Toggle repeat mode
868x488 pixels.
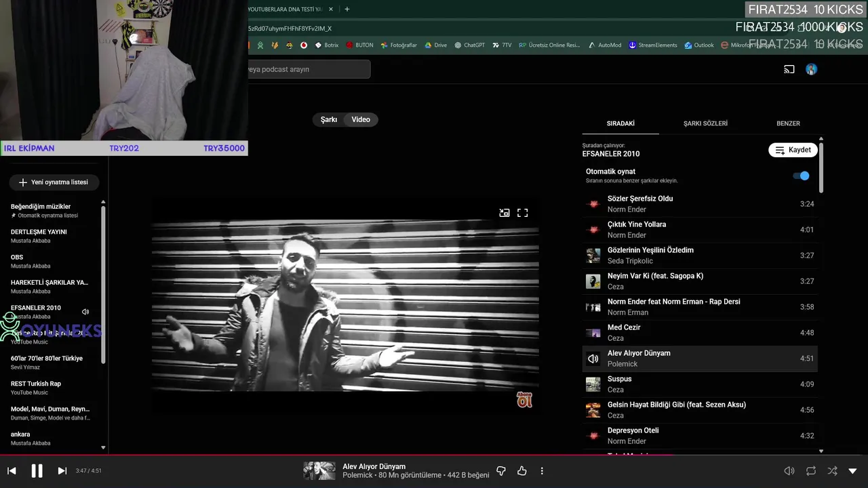click(811, 470)
